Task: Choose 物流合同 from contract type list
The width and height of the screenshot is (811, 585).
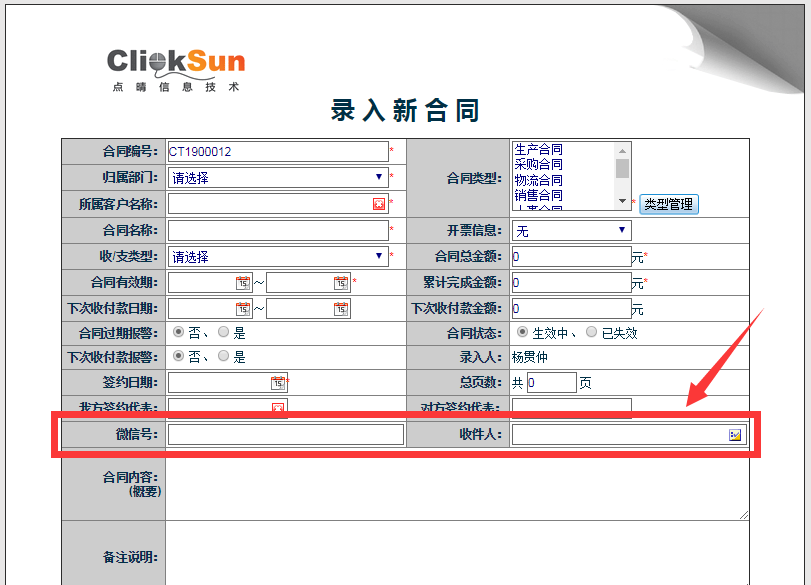Action: pos(538,180)
